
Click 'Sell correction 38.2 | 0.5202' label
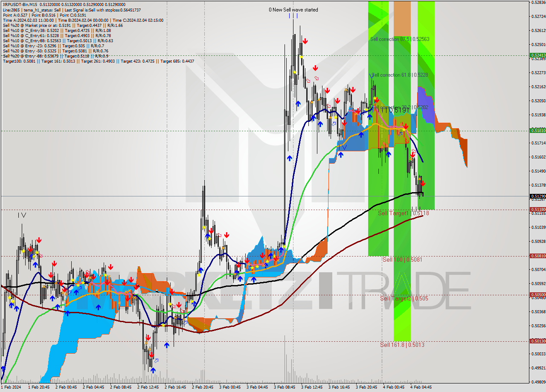coord(400,107)
